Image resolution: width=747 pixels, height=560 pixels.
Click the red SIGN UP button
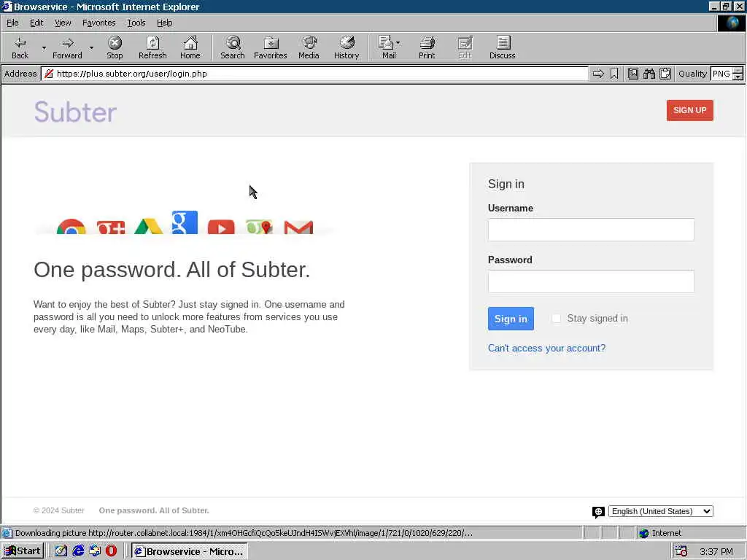(689, 110)
